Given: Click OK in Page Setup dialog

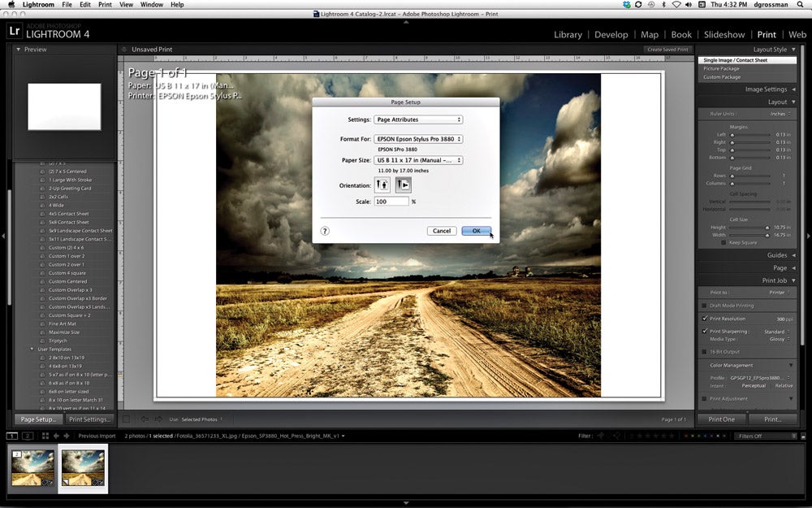Looking at the screenshot, I should pyautogui.click(x=477, y=231).
